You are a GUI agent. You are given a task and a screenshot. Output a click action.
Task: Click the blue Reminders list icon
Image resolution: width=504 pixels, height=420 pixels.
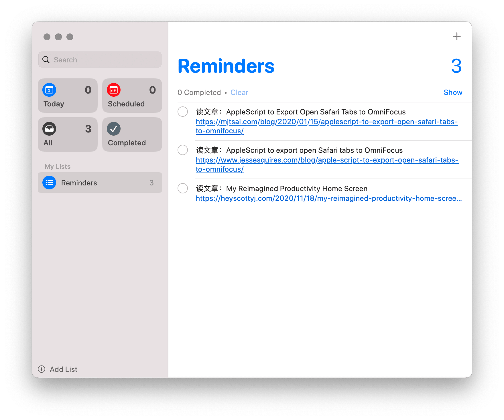[49, 183]
